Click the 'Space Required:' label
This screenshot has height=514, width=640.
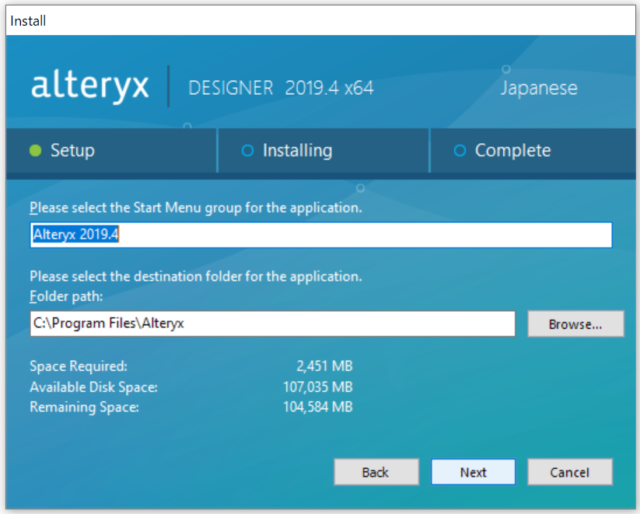(x=78, y=366)
